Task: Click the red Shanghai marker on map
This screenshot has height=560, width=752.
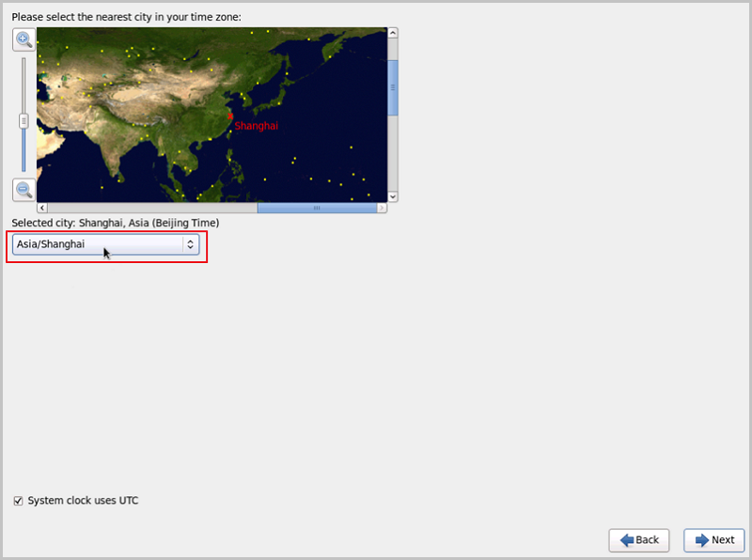Action: 230,116
